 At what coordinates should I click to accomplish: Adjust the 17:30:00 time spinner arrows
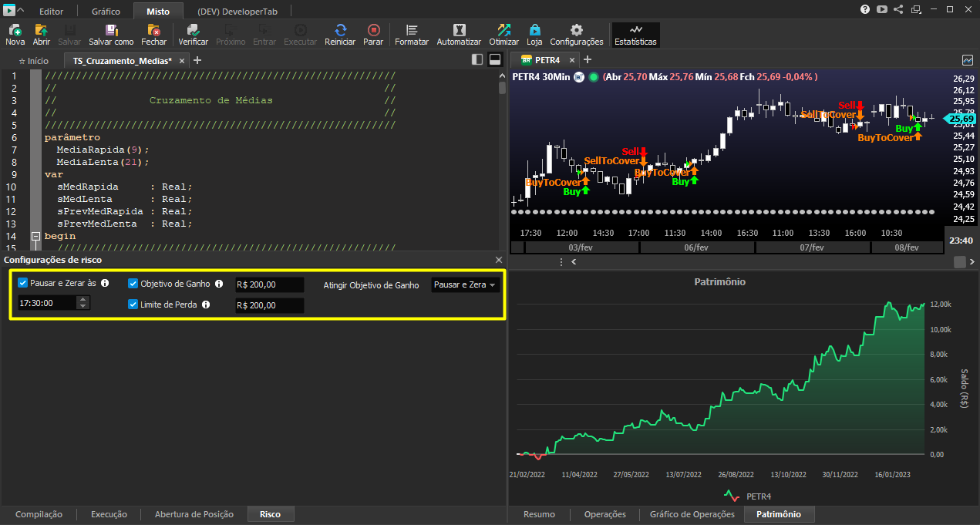pos(83,303)
